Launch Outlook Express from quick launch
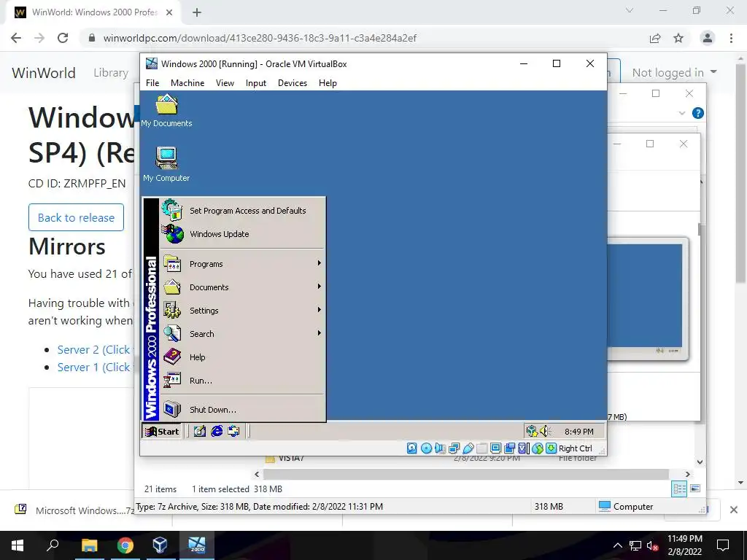The image size is (747, 560). point(233,432)
